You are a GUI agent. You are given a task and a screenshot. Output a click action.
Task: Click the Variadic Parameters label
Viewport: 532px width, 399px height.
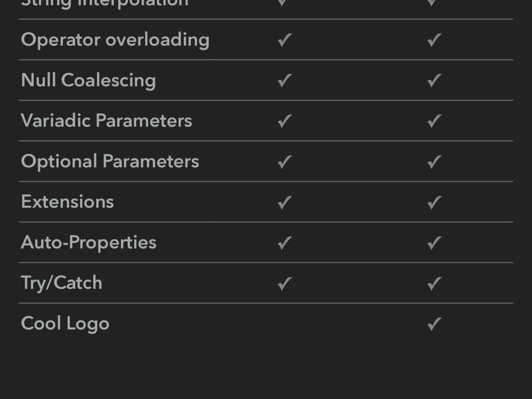pyautogui.click(x=107, y=121)
